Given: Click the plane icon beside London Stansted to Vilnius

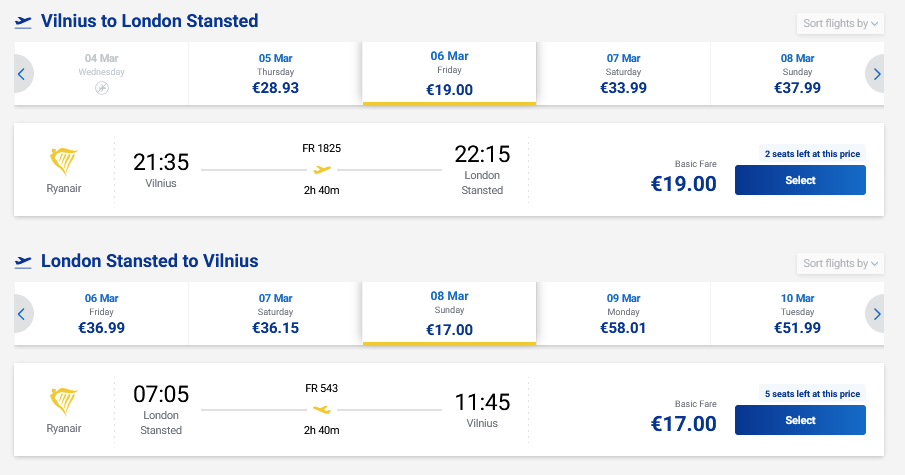Looking at the screenshot, I should 23,261.
